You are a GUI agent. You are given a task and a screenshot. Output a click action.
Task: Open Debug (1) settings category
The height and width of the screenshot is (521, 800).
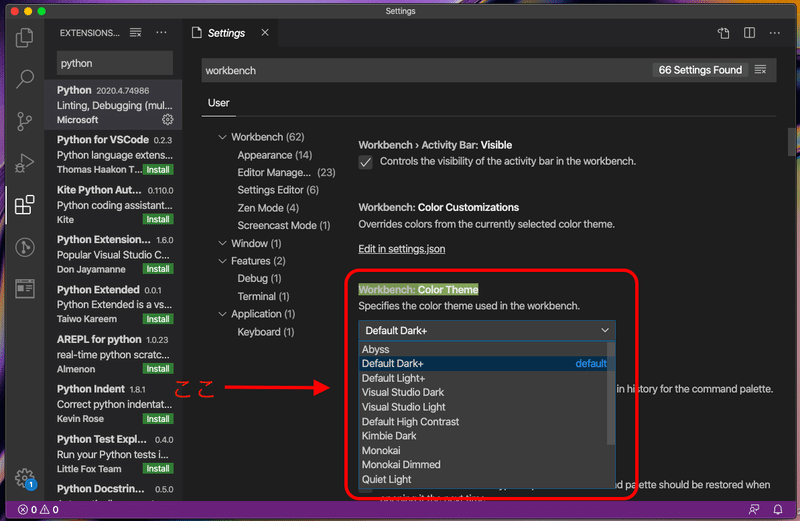tap(259, 278)
